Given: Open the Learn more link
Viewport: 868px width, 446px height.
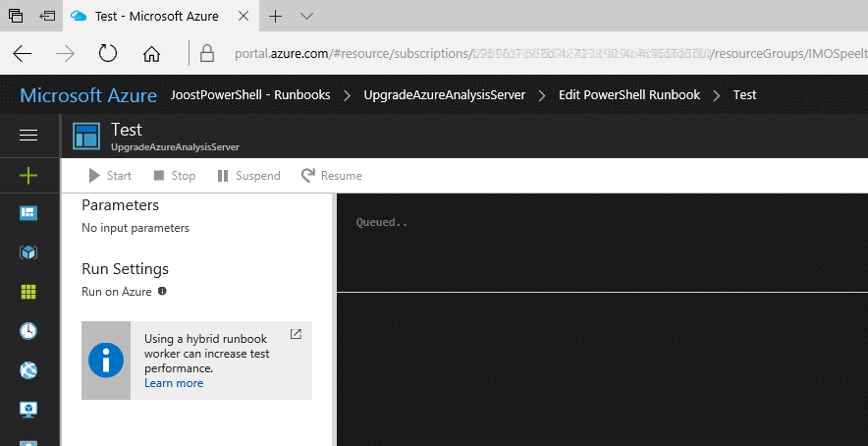Looking at the screenshot, I should click(x=174, y=383).
